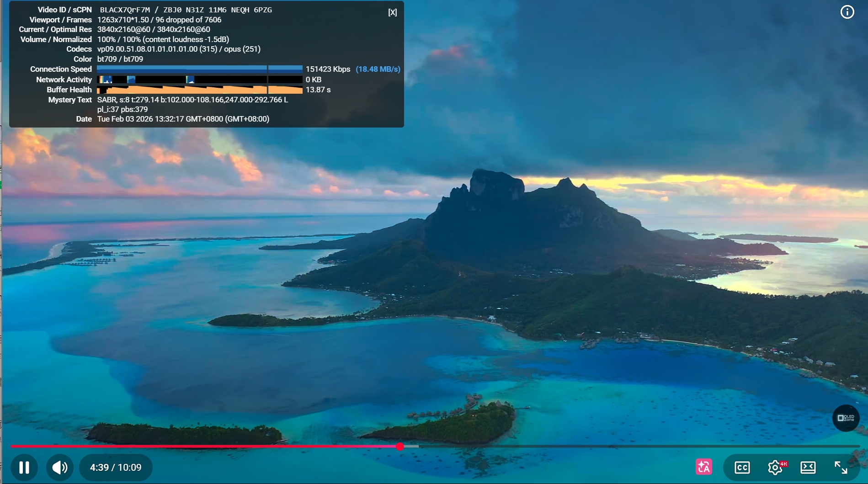This screenshot has height=484, width=868.
Task: Open the video info card icon
Action: (x=847, y=12)
